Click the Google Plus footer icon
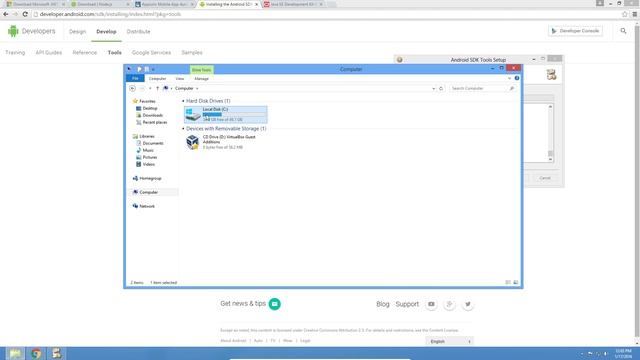 tap(449, 304)
